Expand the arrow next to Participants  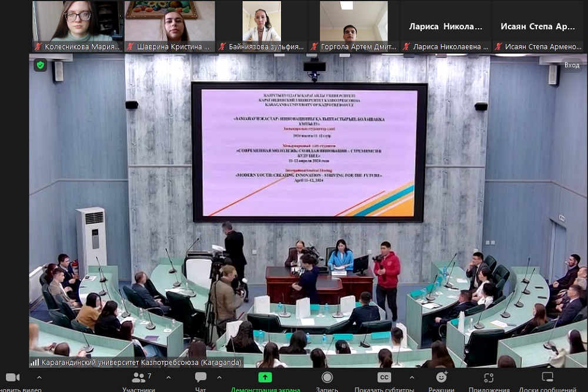pos(168,377)
